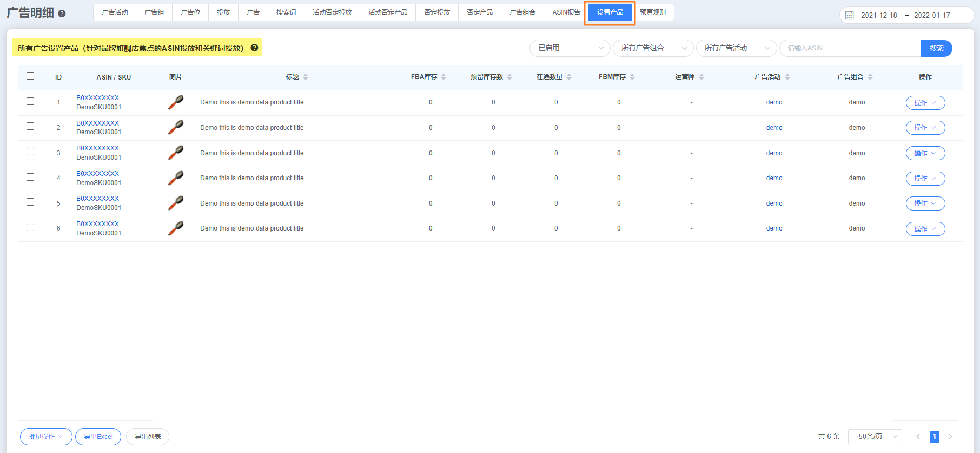Select the checkbox for row 5

click(30, 202)
